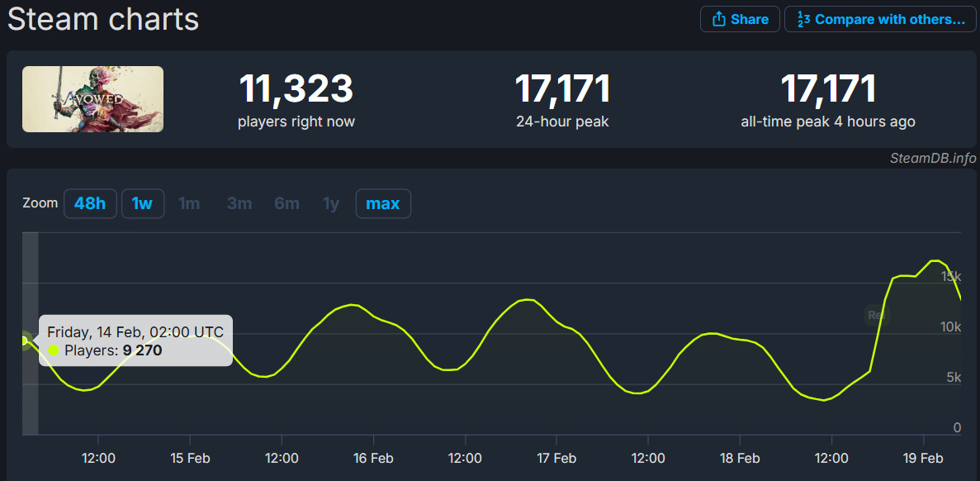Click the release flag marker on chart
The height and width of the screenshot is (481, 980).
click(x=875, y=314)
